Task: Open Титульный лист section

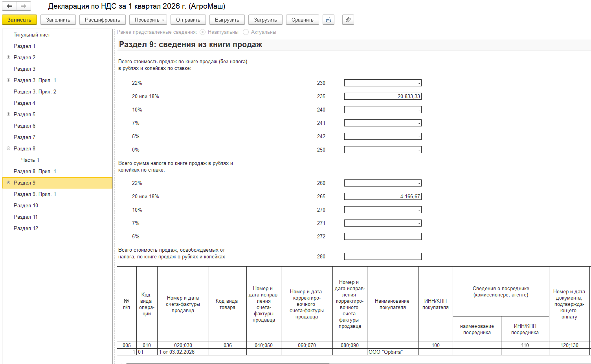Action: [32, 35]
